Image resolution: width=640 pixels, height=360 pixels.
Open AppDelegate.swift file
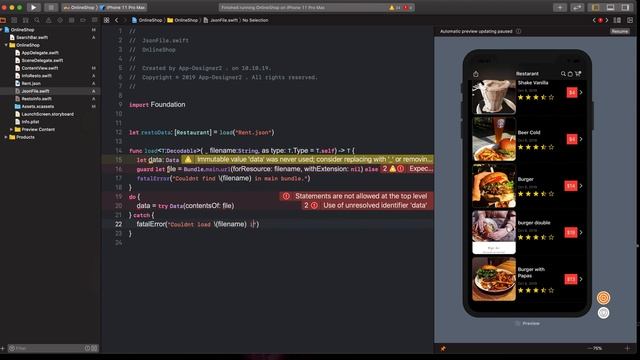pyautogui.click(x=40, y=53)
